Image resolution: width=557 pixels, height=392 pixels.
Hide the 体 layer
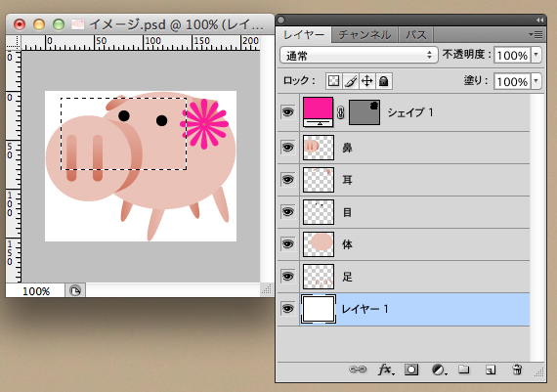(287, 244)
